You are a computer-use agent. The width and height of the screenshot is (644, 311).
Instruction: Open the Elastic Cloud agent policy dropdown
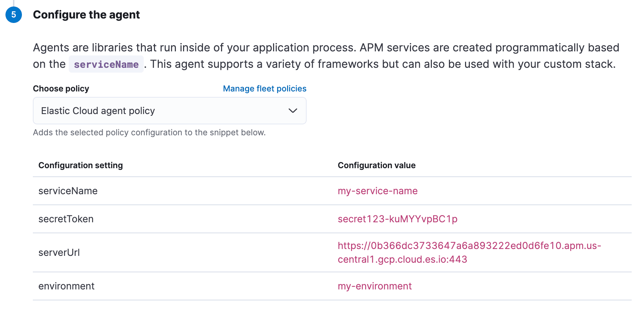169,111
